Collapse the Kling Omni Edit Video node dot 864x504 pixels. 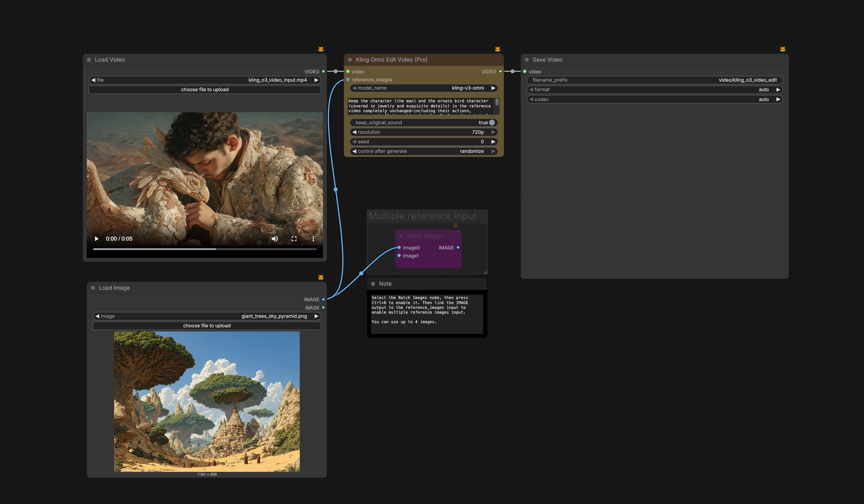tap(350, 60)
